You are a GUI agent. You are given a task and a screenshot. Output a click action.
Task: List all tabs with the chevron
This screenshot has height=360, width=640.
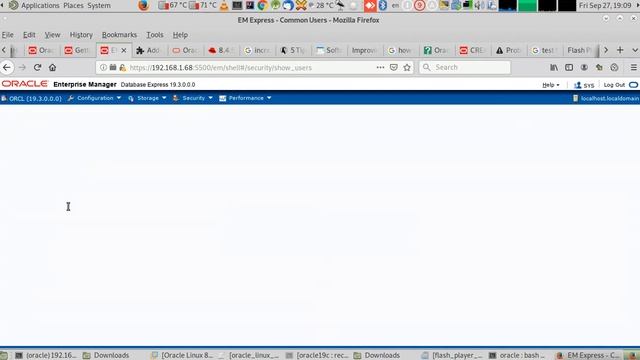pyautogui.click(x=635, y=50)
